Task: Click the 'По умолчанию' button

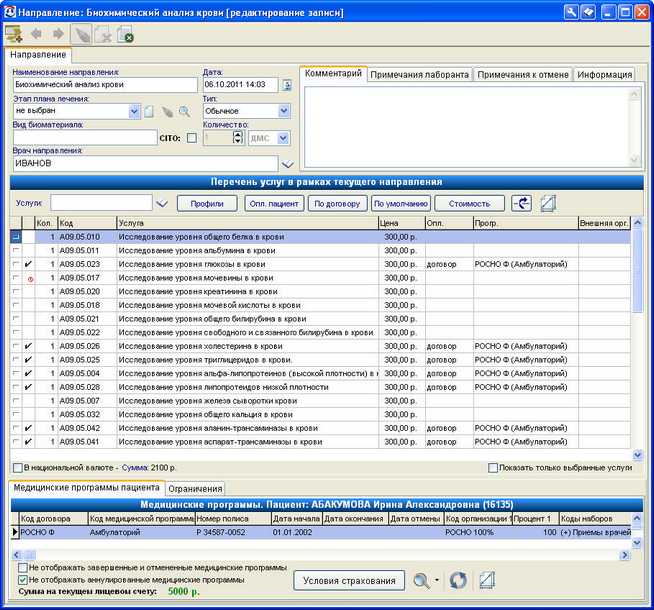Action: tap(401, 203)
